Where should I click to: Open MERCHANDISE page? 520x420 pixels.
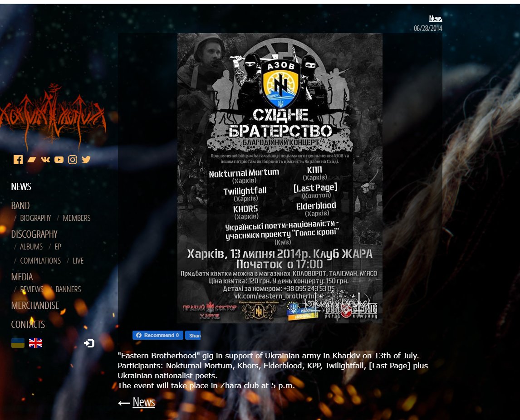point(35,305)
